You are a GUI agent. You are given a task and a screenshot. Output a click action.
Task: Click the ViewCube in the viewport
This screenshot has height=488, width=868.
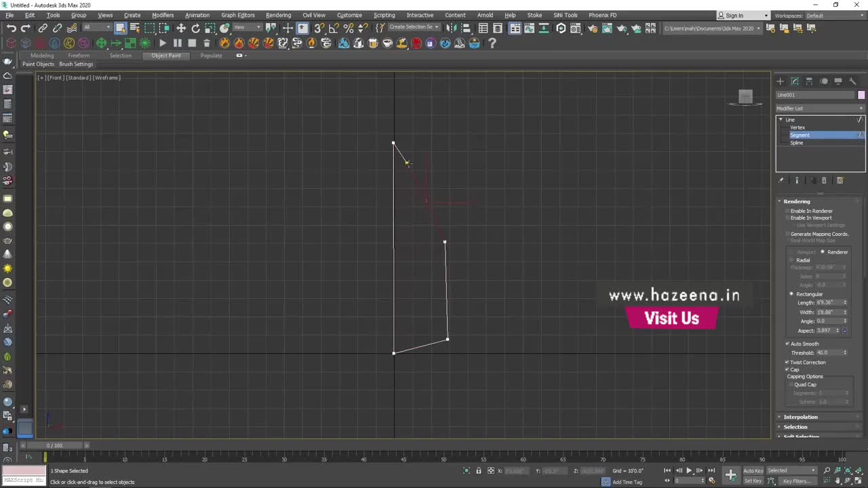pyautogui.click(x=745, y=97)
